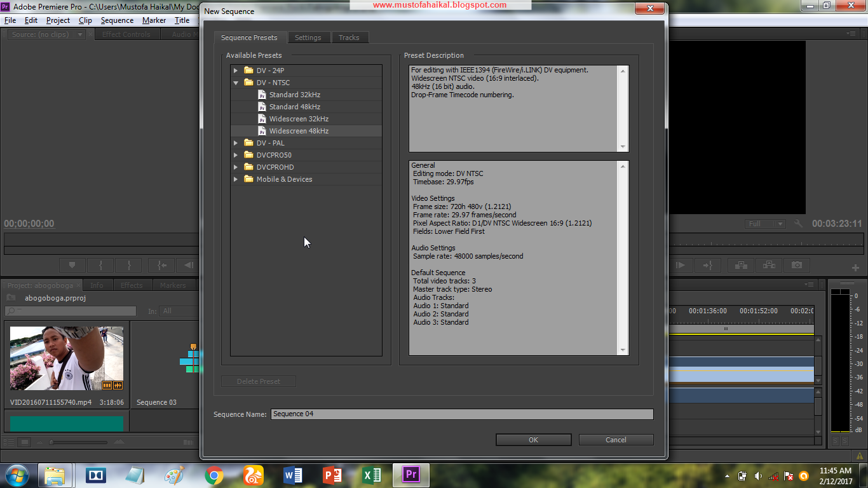Image resolution: width=868 pixels, height=488 pixels.
Task: Click the Sequence Name input field
Action: pos(462,414)
